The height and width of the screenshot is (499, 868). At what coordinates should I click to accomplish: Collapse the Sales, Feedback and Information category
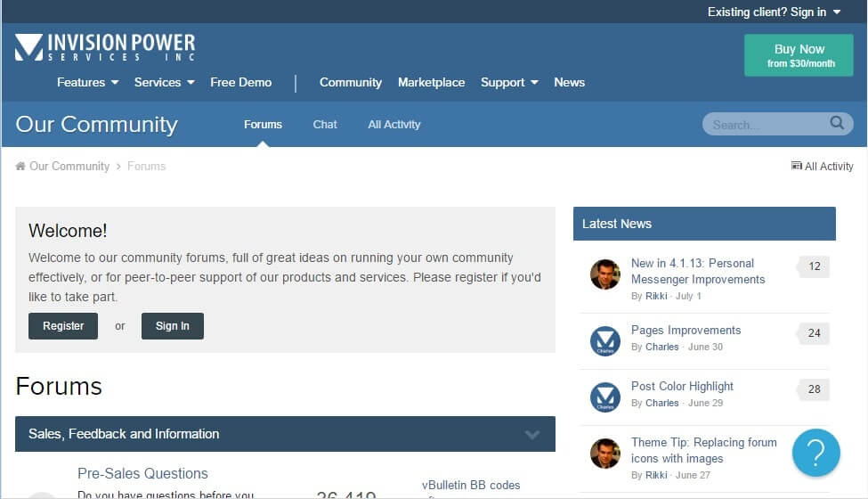tap(532, 434)
